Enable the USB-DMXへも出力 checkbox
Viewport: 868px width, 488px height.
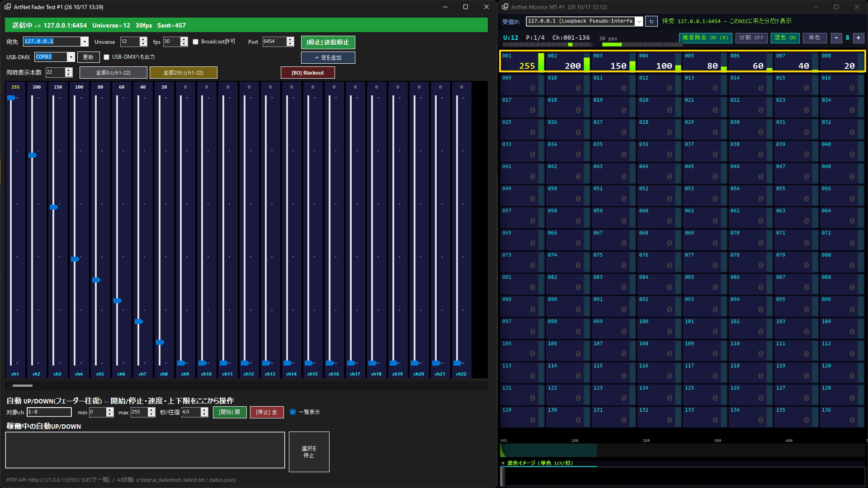click(x=107, y=57)
